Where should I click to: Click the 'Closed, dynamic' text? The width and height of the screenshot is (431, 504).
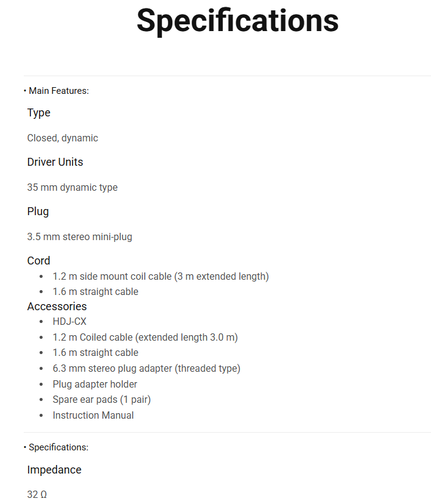pyautogui.click(x=63, y=138)
